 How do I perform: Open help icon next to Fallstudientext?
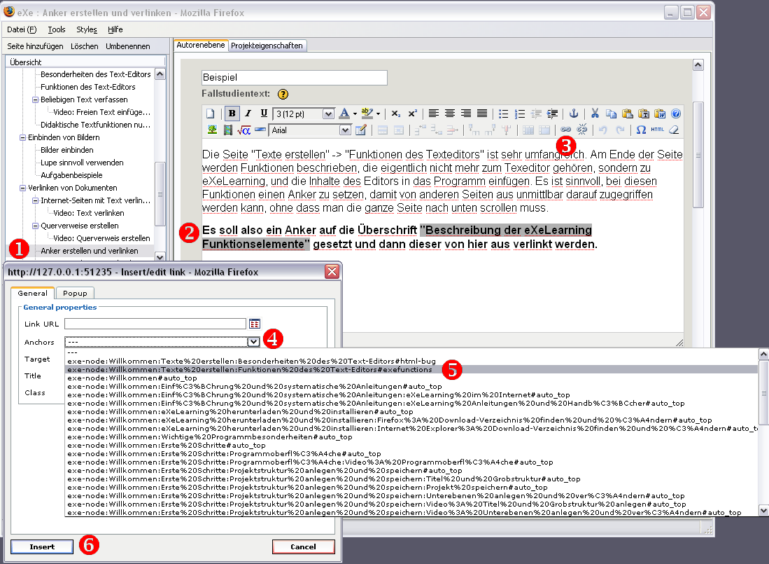(283, 94)
